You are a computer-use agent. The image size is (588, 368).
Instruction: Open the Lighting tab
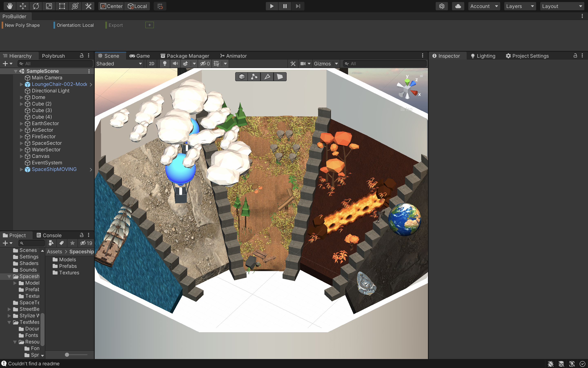point(483,56)
